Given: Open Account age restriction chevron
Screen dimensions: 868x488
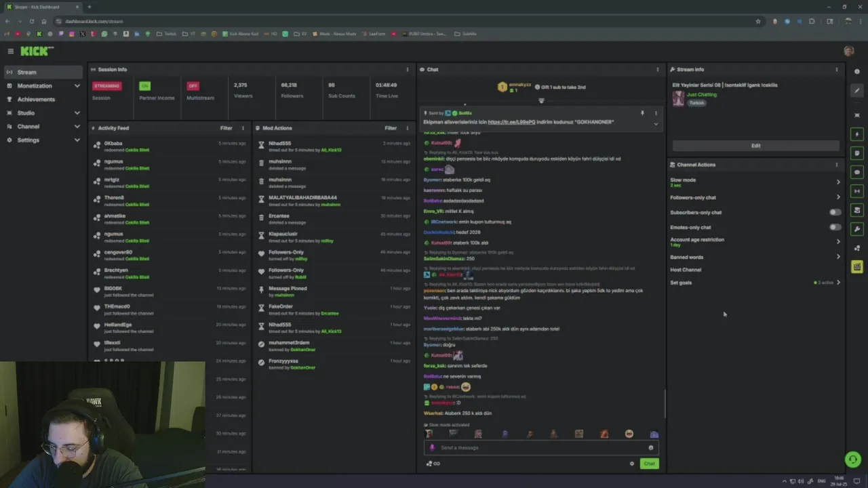Looking at the screenshot, I should [838, 241].
